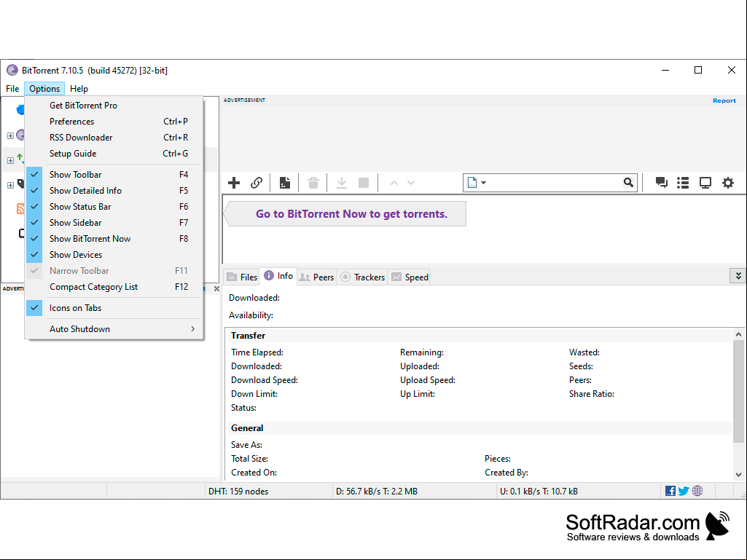Open the Peers tab
This screenshot has width=747, height=560.
[317, 277]
